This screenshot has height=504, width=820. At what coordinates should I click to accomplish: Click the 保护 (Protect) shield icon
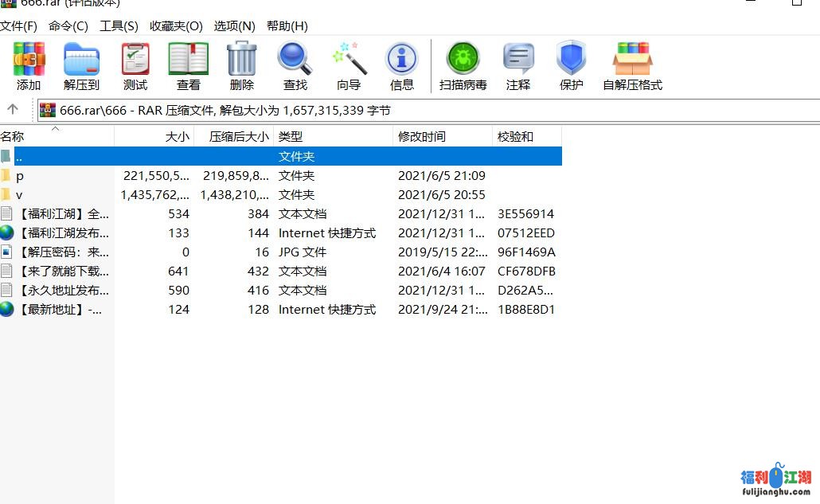coord(571,60)
